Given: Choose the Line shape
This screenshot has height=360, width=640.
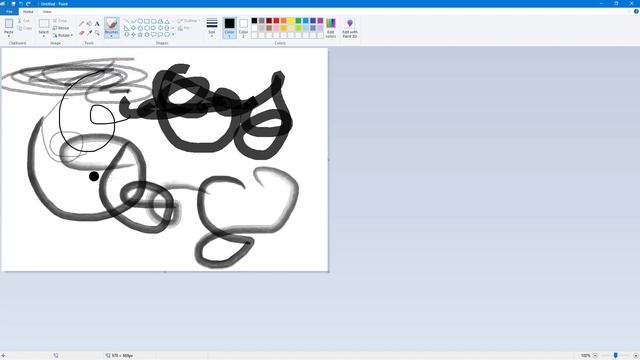Looking at the screenshot, I should 127,21.
